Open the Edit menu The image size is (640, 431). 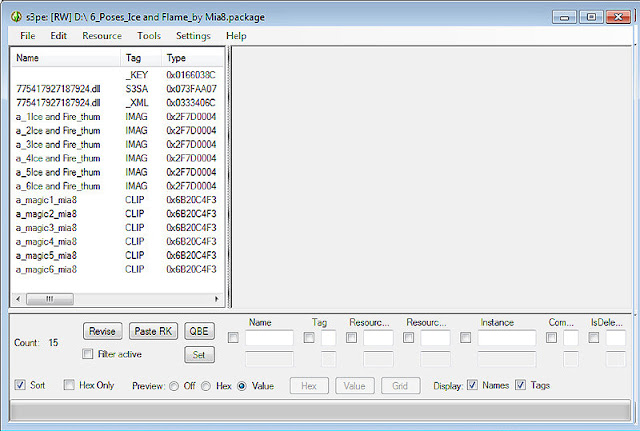coord(58,36)
